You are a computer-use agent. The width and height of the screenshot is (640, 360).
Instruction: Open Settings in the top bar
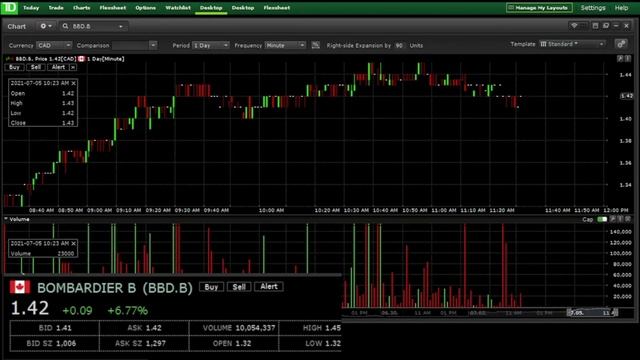tap(593, 8)
